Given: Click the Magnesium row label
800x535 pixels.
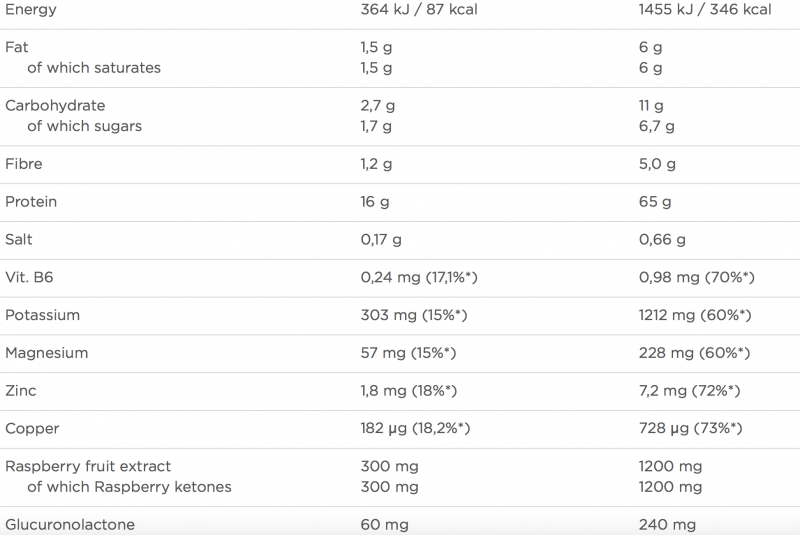Looking at the screenshot, I should point(46,353).
